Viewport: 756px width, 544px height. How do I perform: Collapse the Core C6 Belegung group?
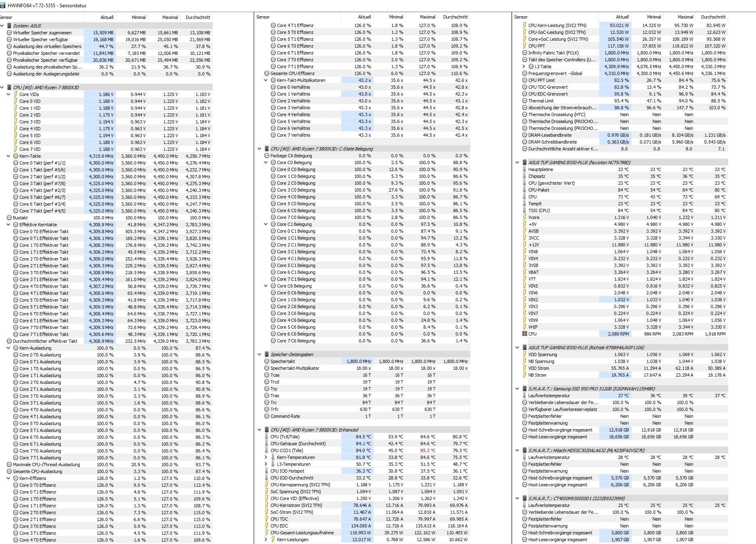tap(266, 286)
